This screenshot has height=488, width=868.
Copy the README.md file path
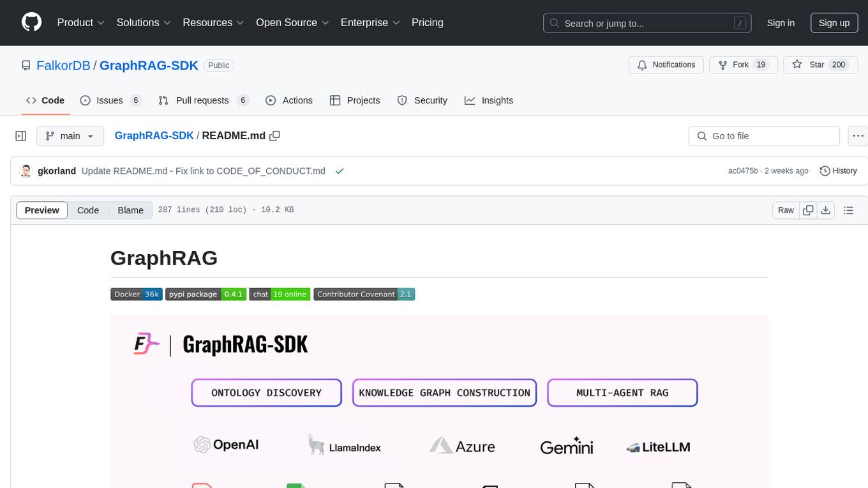click(275, 136)
